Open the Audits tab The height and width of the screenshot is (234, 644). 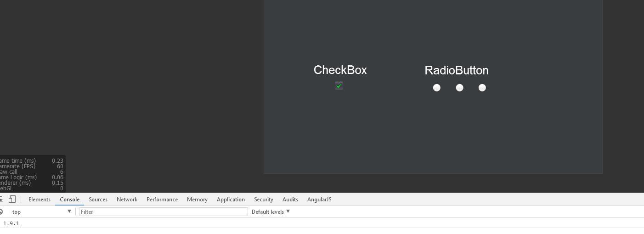(290, 200)
